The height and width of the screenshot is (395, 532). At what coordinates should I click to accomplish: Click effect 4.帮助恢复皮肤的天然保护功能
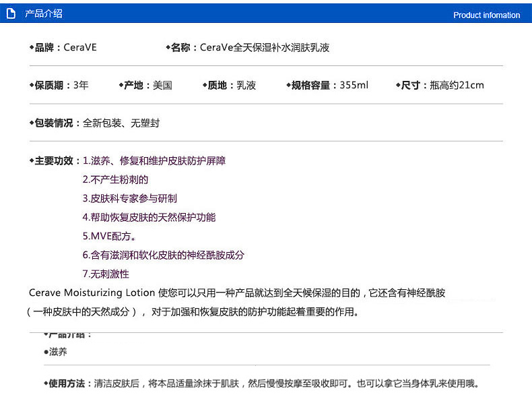[x=149, y=217]
